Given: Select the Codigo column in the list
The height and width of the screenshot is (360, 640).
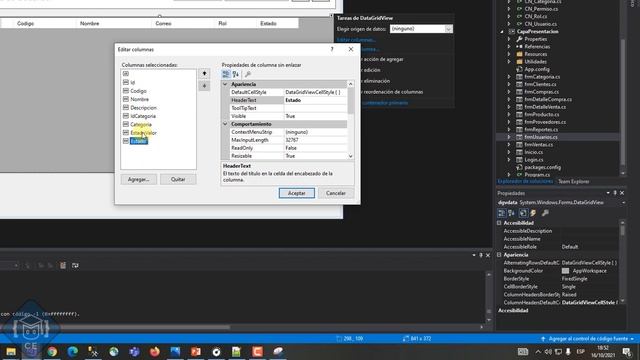Looking at the screenshot, I should (x=138, y=91).
